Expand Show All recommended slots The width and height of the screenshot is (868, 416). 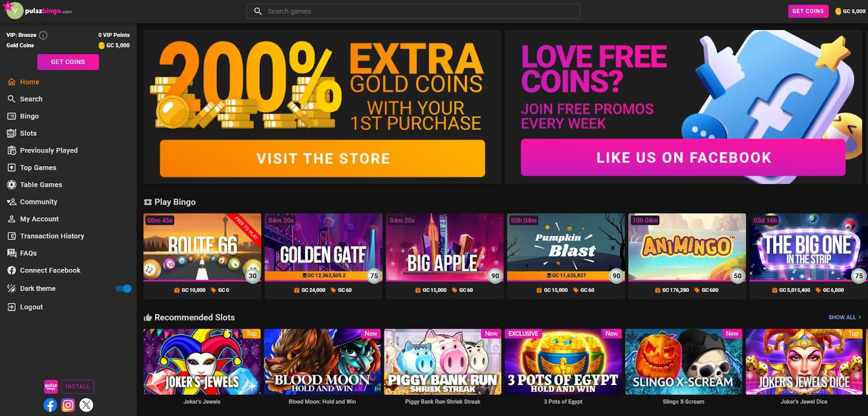(x=845, y=317)
